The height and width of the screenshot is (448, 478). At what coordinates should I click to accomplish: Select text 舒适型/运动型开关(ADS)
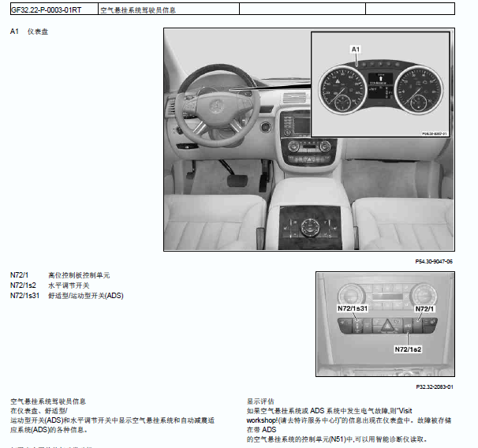[86, 296]
